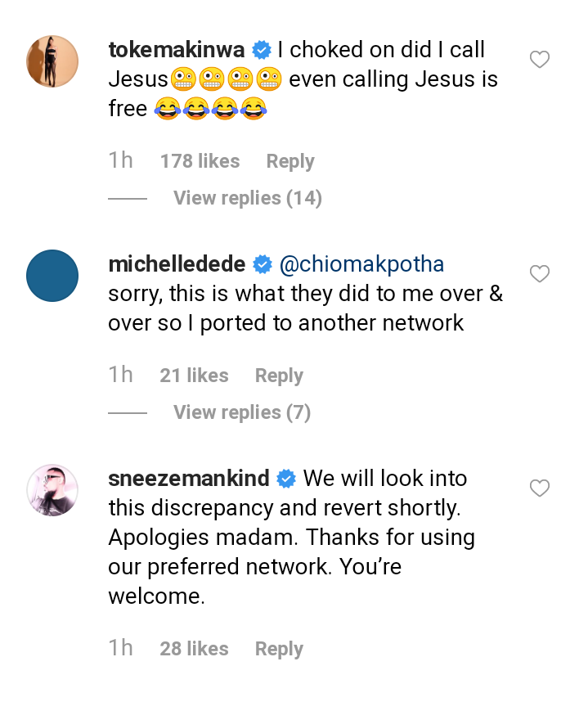Screen dimensions: 588x702
Task: Open the @chiomakpotha mention
Action: tap(362, 265)
